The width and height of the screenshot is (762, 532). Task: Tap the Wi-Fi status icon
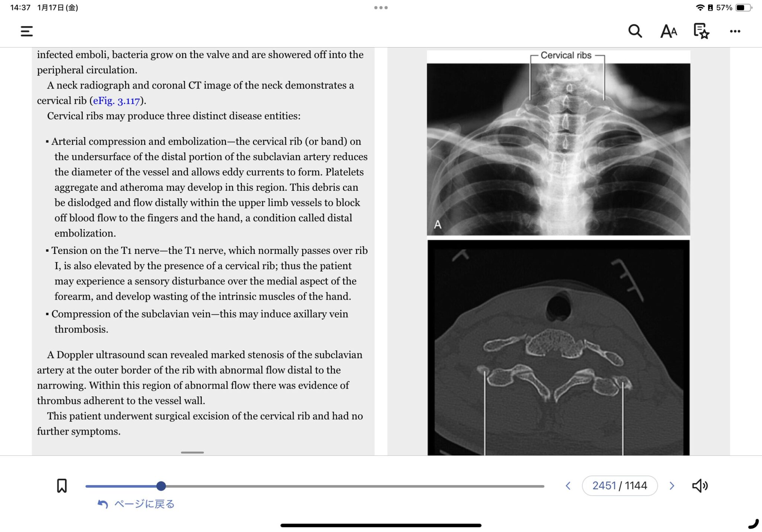coord(700,7)
